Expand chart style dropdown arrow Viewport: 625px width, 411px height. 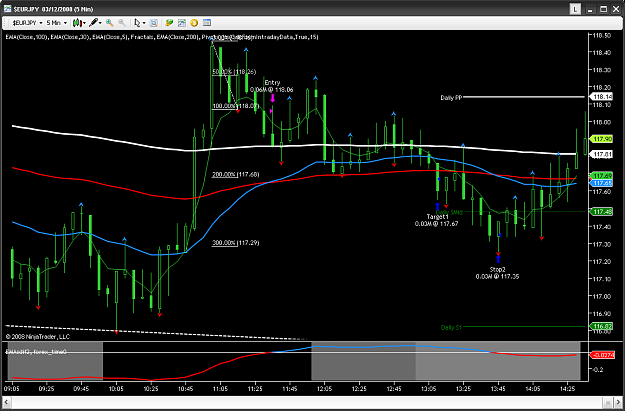84,23
